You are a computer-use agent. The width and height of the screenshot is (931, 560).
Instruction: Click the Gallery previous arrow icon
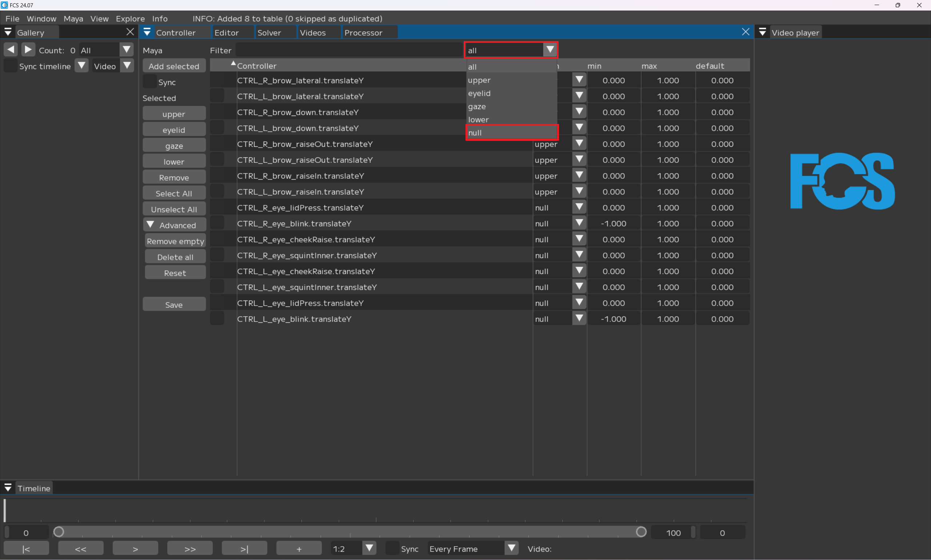click(11, 50)
